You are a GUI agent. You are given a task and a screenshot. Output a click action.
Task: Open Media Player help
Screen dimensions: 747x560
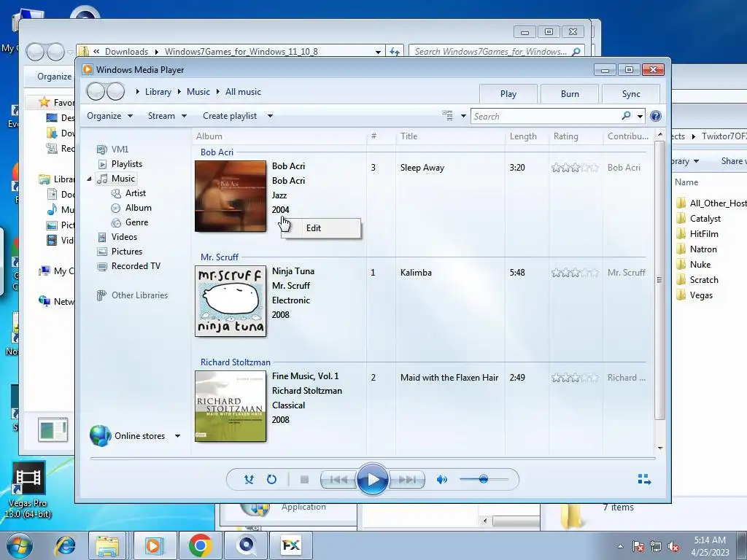656,116
